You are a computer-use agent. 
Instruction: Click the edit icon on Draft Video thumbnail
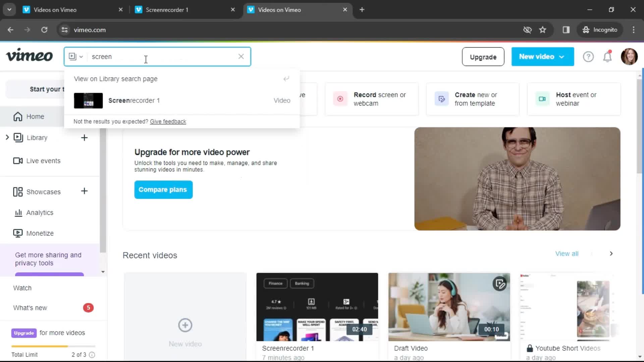(499, 284)
